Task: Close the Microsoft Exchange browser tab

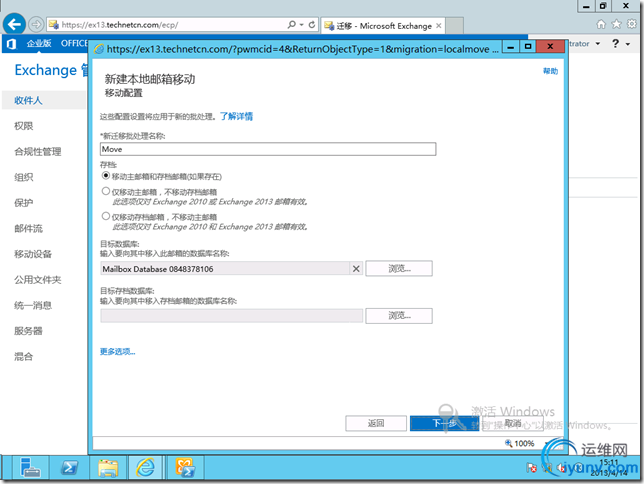Action: (439, 25)
